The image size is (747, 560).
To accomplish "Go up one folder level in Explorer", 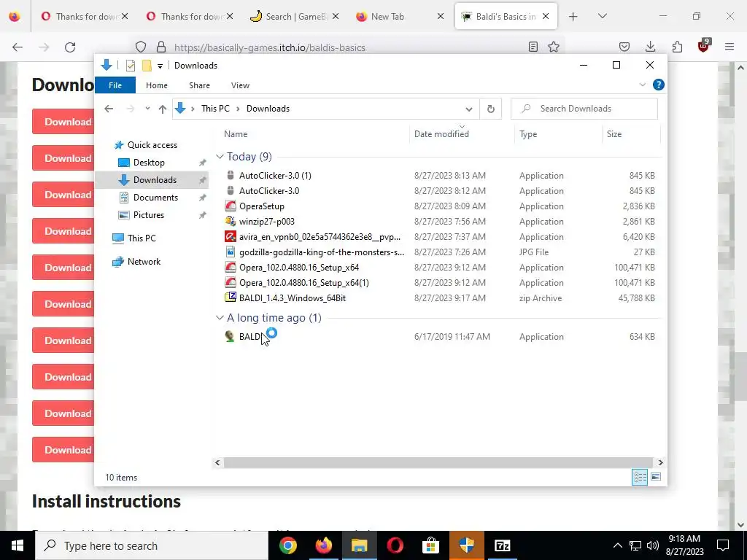I will (x=163, y=109).
